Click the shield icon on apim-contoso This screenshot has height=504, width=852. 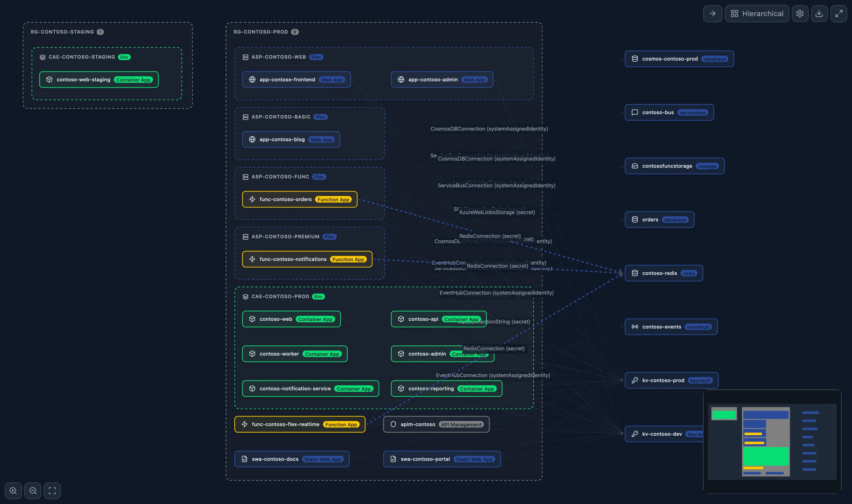pos(393,424)
